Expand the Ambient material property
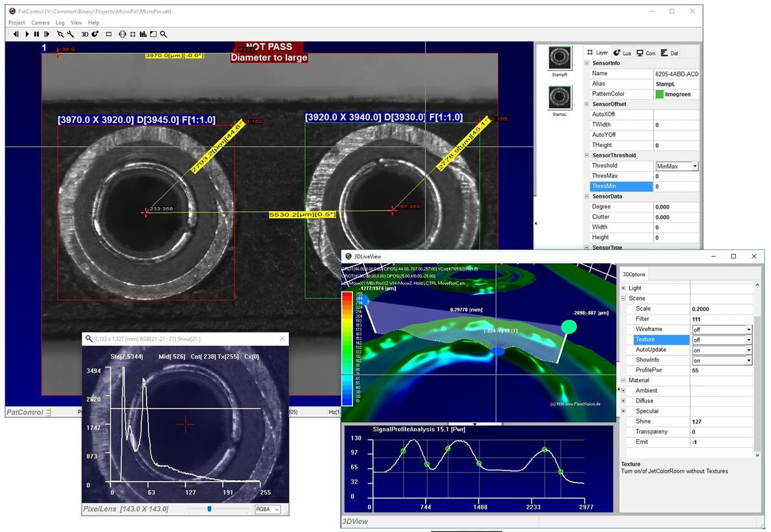771x532 pixels. [x=623, y=390]
